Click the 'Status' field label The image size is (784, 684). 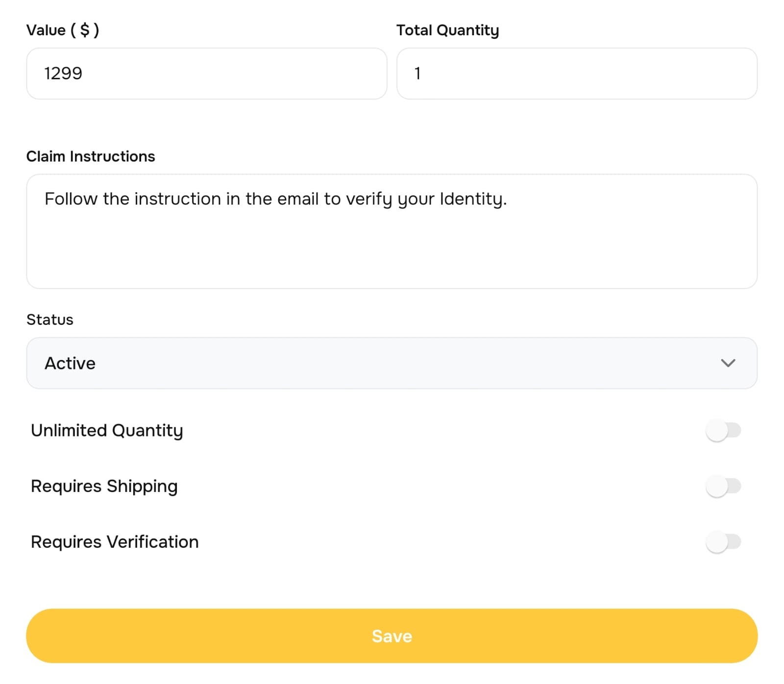pos(50,319)
